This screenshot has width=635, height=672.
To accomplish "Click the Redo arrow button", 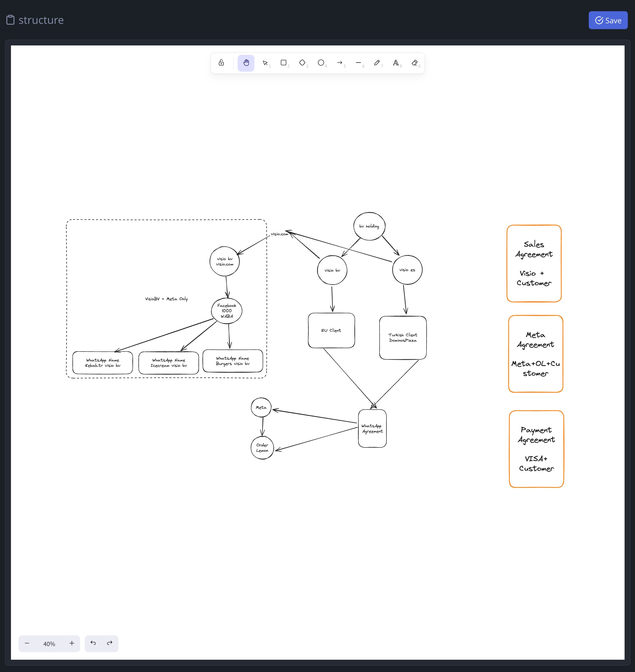I will tap(110, 643).
